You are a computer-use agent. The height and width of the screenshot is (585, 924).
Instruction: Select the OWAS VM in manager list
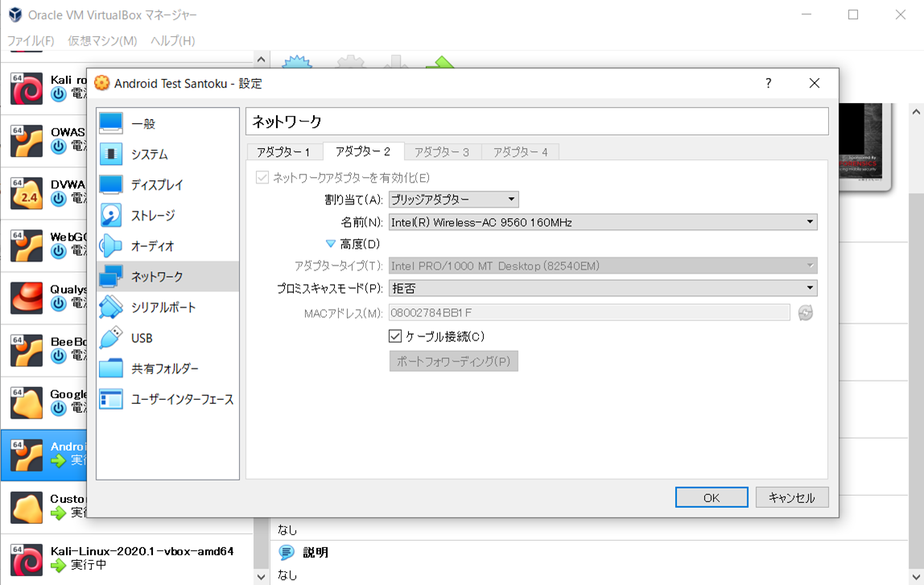[44, 140]
